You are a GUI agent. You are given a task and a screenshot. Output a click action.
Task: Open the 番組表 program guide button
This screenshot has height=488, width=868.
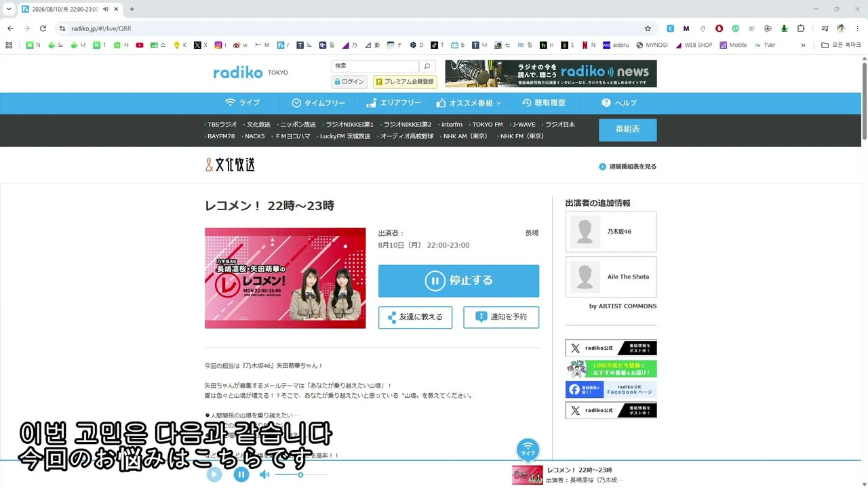click(627, 129)
